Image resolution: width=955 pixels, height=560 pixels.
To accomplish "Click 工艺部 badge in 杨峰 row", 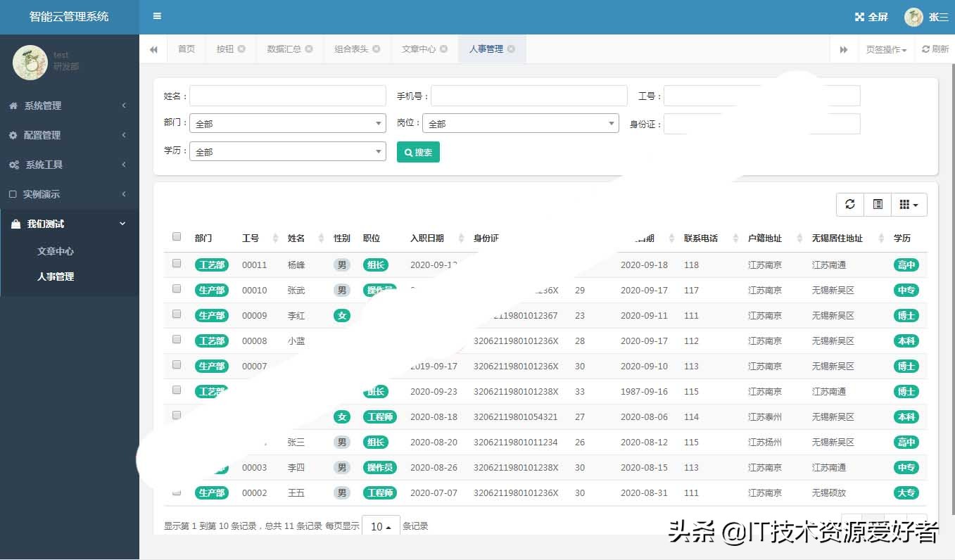I will pos(211,265).
